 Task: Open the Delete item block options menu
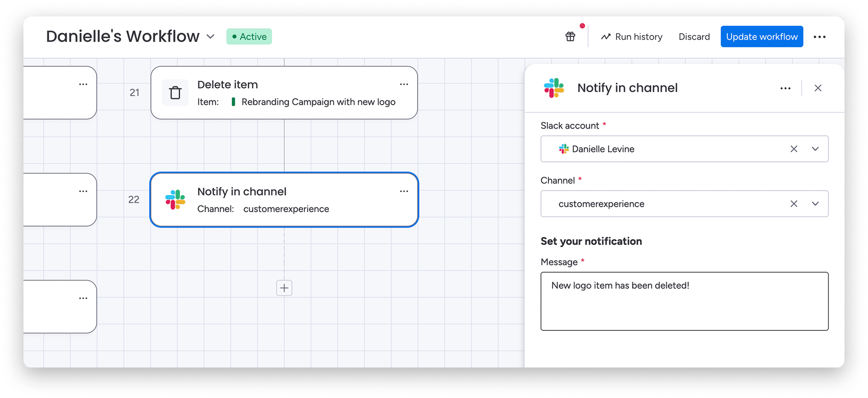(x=404, y=84)
